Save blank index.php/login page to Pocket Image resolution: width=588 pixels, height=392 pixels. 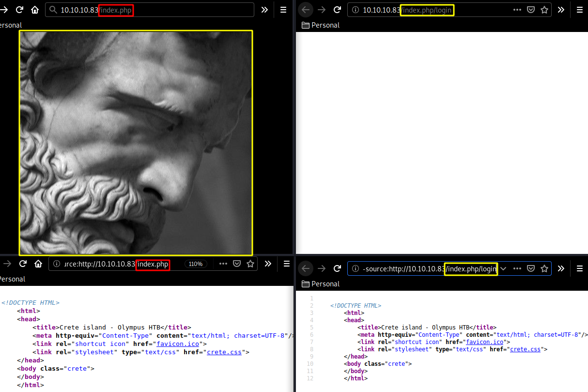531,10
